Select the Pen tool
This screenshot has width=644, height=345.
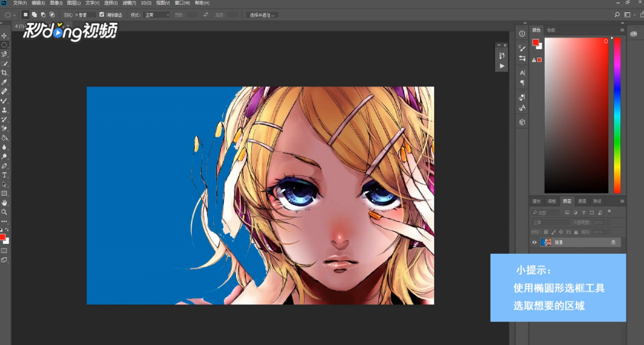pyautogui.click(x=4, y=166)
